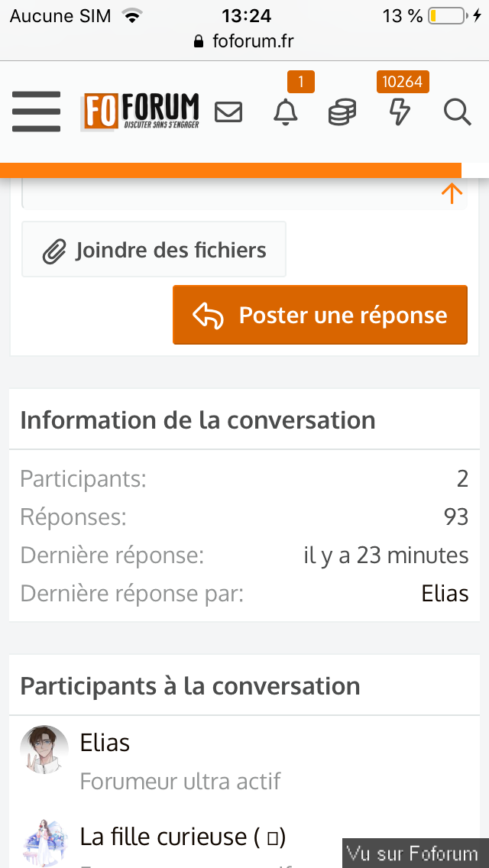Viewport: 489px width, 868px height.
Task: Click the orange page loading progress bar
Action: point(229,170)
